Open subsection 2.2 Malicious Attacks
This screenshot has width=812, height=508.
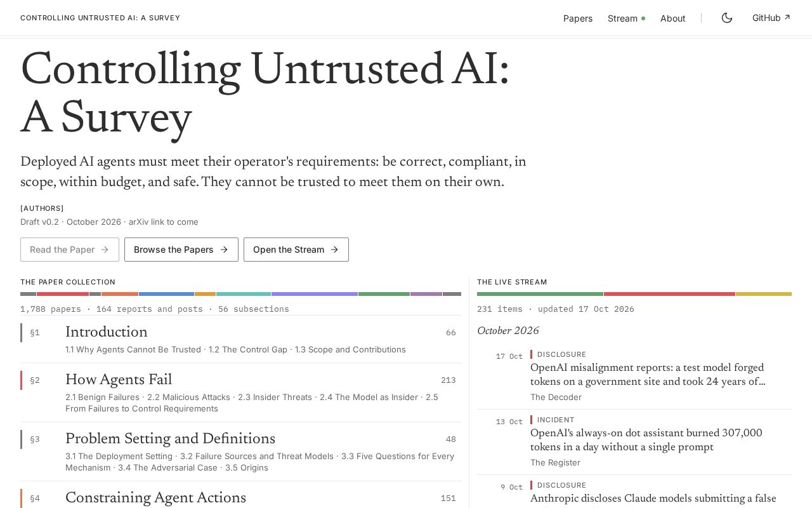[x=188, y=398]
